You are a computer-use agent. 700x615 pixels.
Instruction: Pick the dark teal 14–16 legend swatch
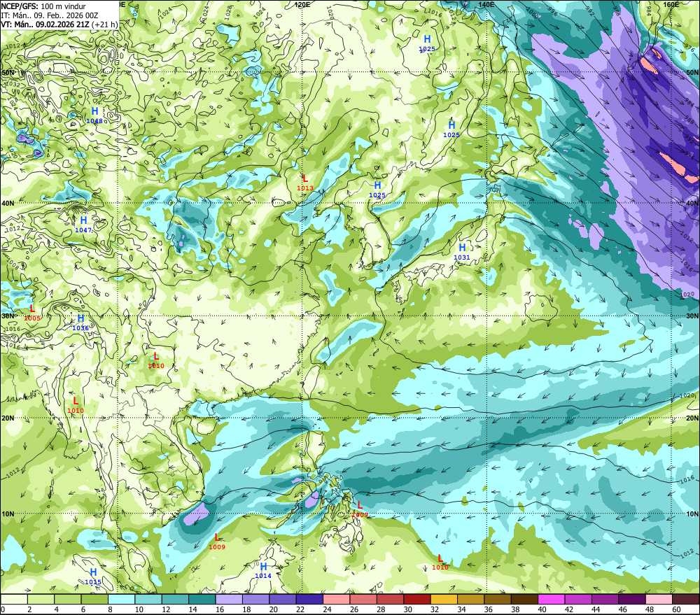click(x=202, y=599)
